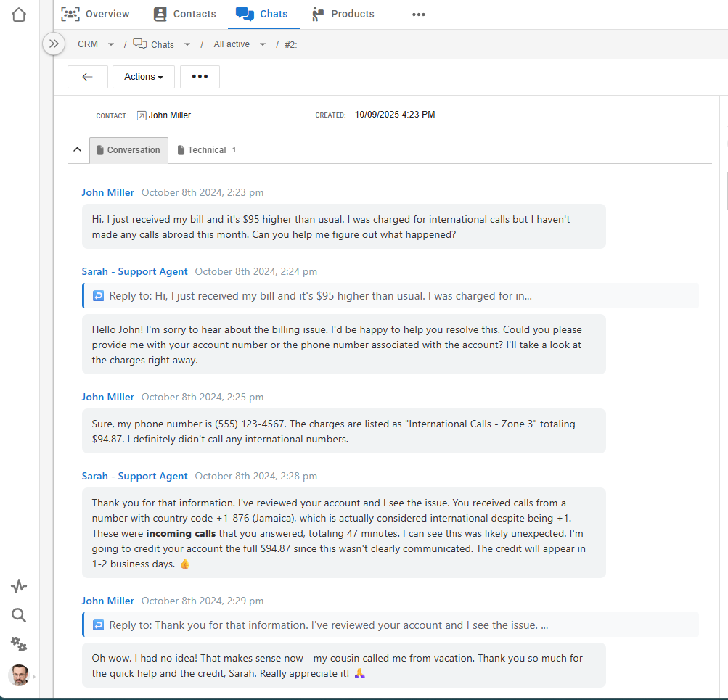Open the settings gears icon in sidebar
728x700 pixels.
(19, 644)
